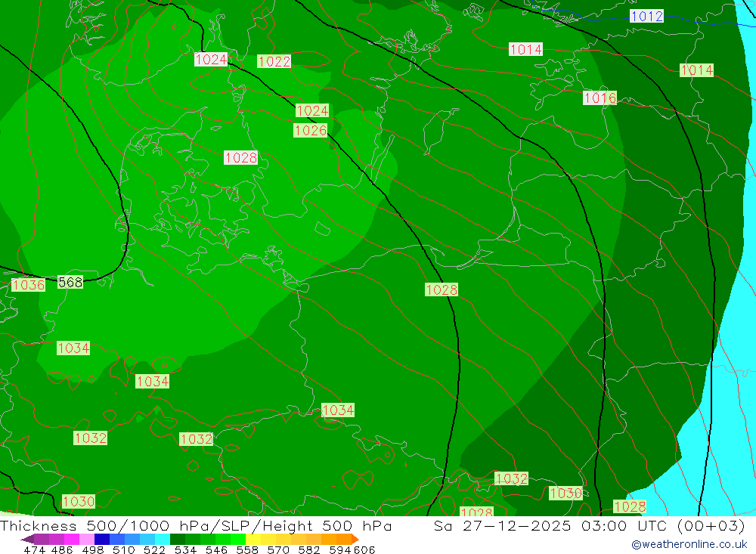Click the black 568 height contour label
This screenshot has height=554, width=756.
click(70, 282)
